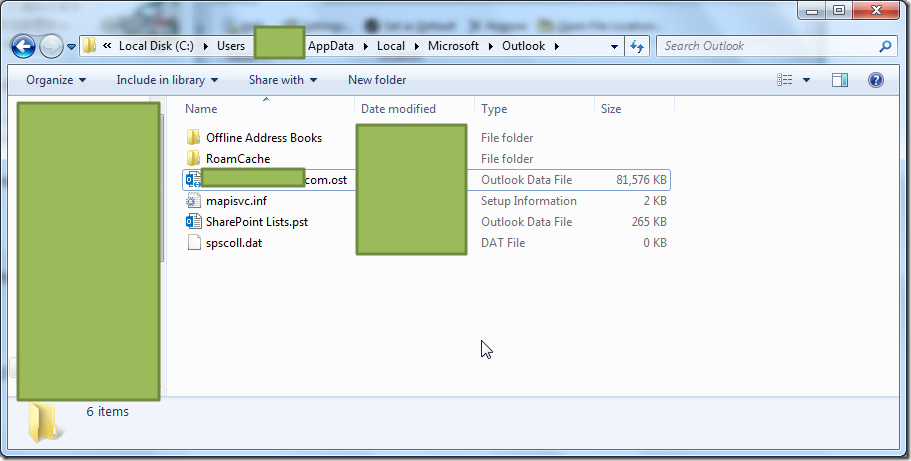Open the Organize menu

point(56,80)
